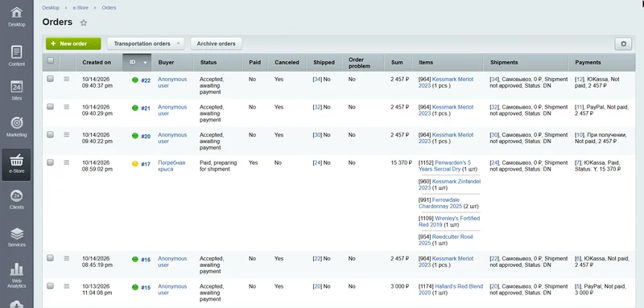
Task: Select checkbox for order #15
Action: click(x=50, y=285)
